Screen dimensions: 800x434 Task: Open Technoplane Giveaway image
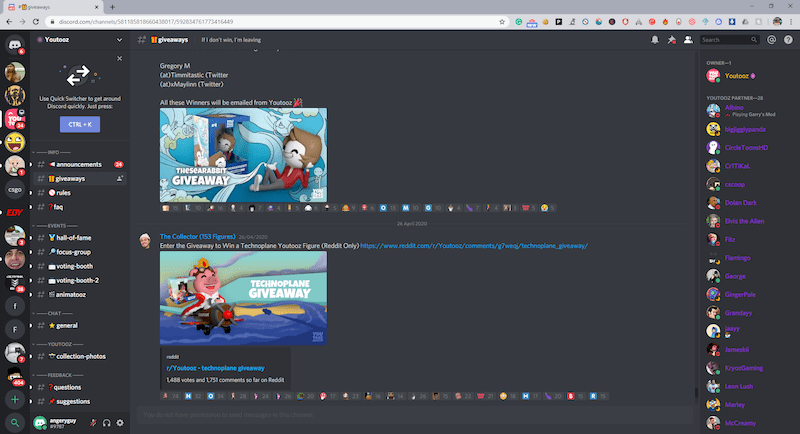(243, 298)
